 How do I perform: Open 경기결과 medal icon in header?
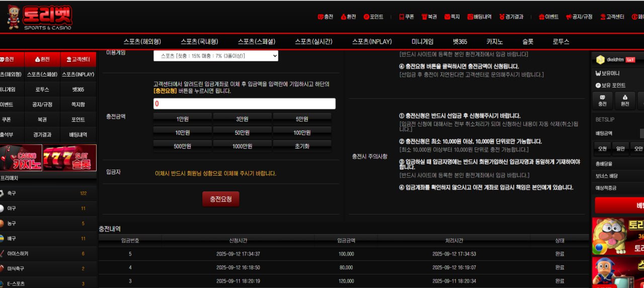pyautogui.click(x=502, y=17)
